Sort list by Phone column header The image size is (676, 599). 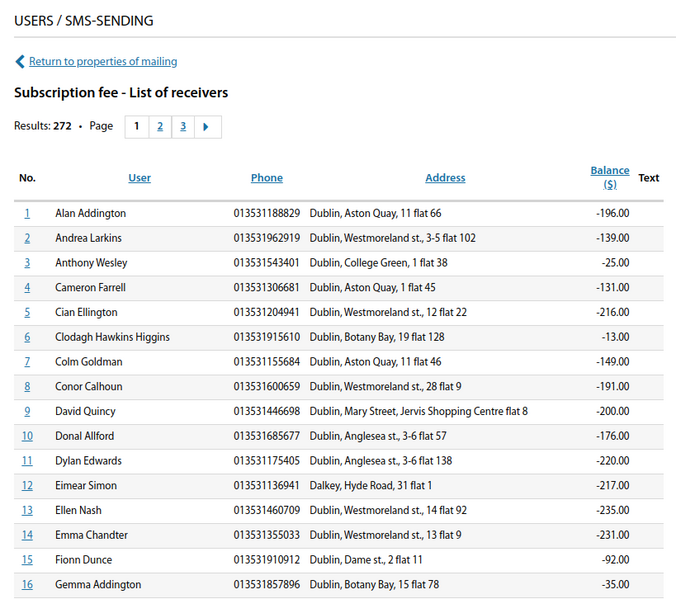pyautogui.click(x=267, y=178)
